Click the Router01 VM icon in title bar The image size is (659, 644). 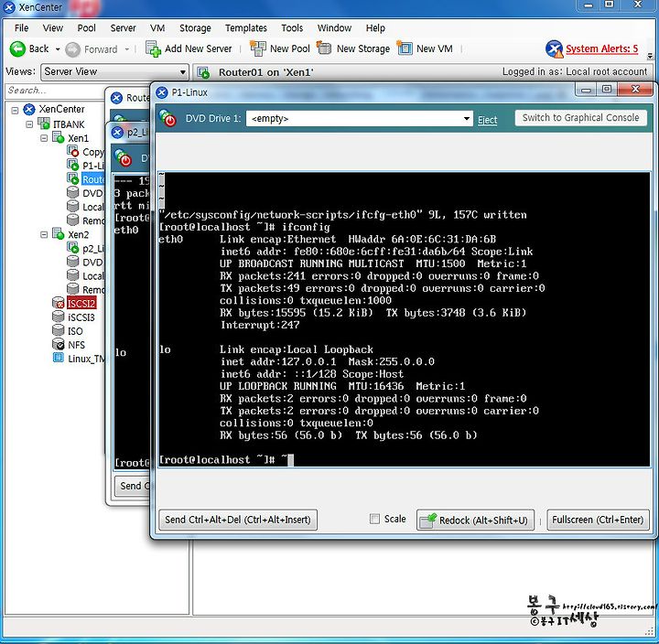203,72
